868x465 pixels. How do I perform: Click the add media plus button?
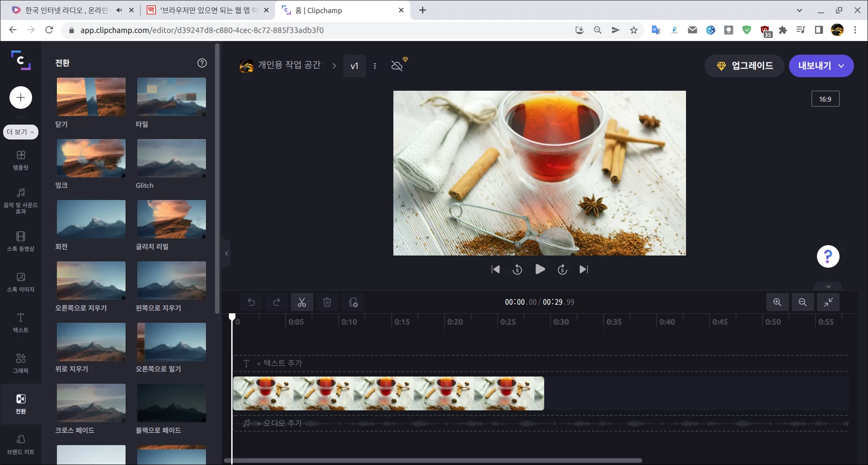coord(21,98)
